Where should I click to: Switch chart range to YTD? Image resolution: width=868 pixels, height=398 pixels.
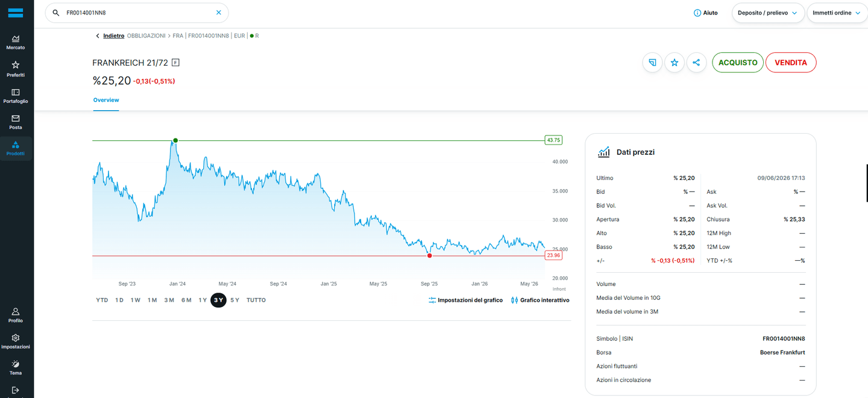click(102, 300)
